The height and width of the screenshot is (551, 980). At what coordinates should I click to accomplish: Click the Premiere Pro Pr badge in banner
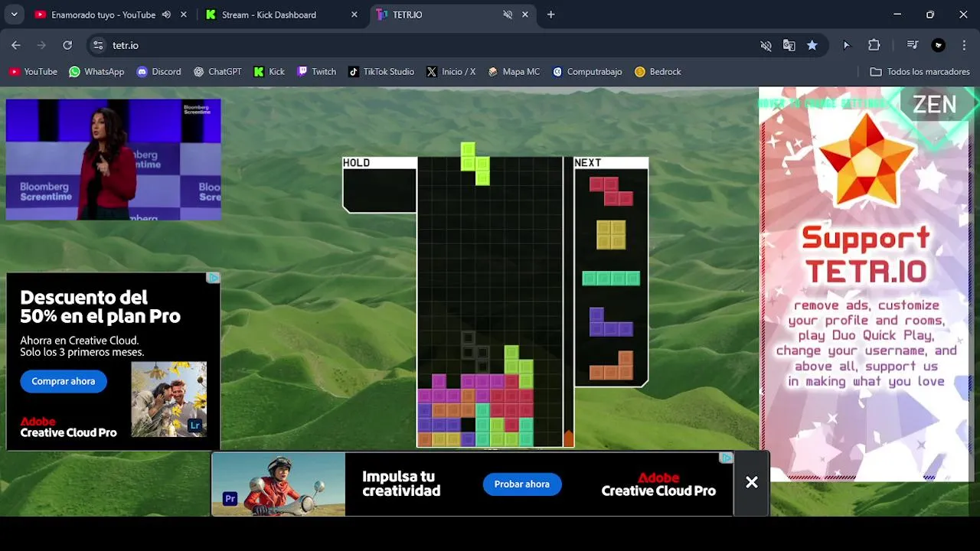coord(230,499)
